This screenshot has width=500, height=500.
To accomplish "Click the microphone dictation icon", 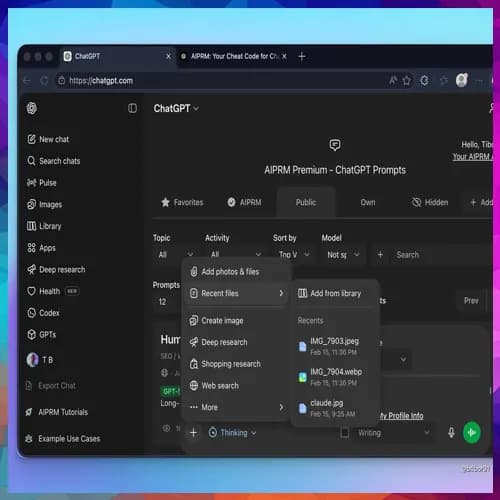I will pyautogui.click(x=451, y=433).
